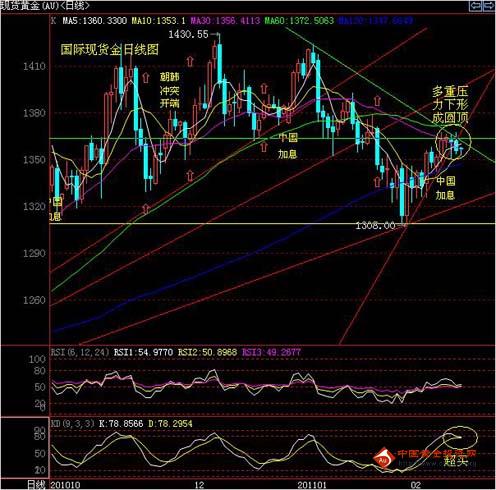Click the up arrow beside 朝韩冲突开端 text
The width and height of the screenshot is (496, 490).
click(x=146, y=77)
